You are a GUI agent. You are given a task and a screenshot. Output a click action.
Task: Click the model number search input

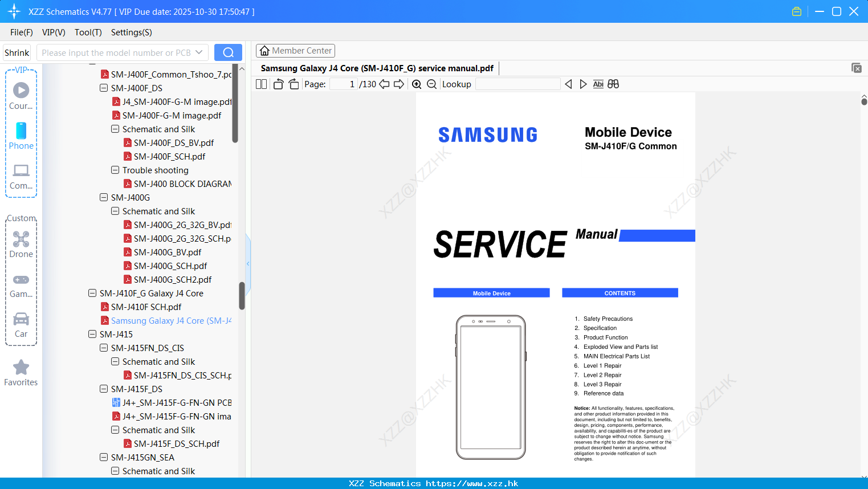(116, 52)
